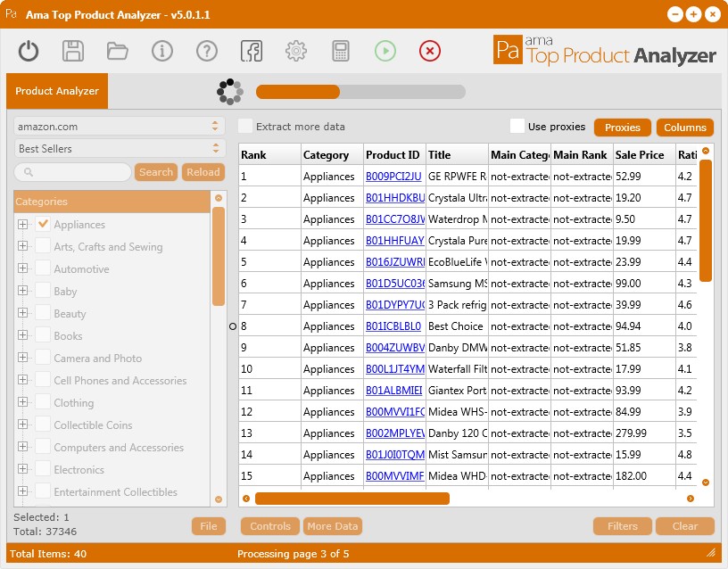Click the calculator icon
Image resolution: width=728 pixels, height=569 pixels.
pos(340,51)
